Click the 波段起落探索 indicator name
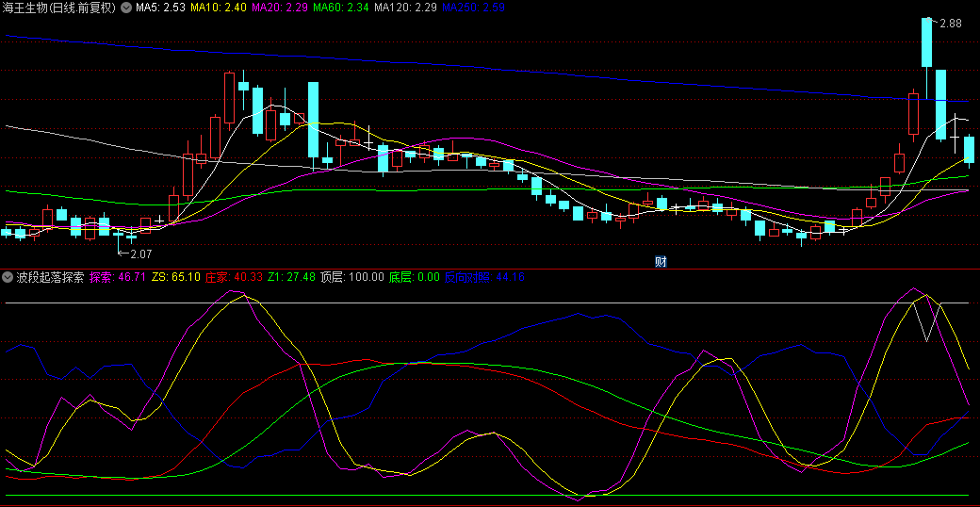This screenshot has height=507, width=980. 50,277
